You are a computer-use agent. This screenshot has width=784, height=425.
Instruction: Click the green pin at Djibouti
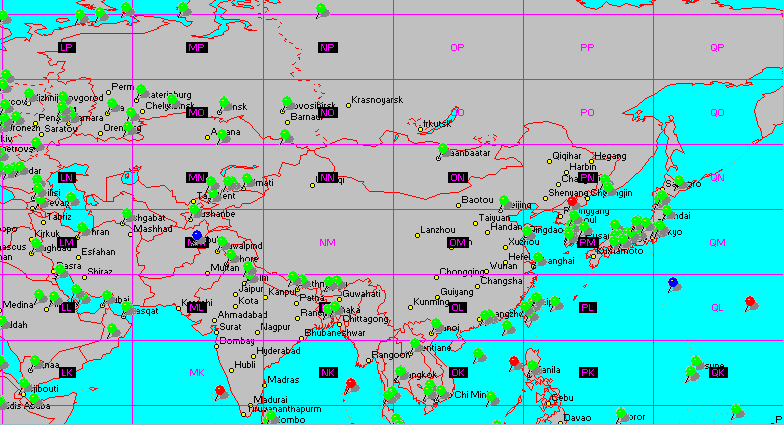24,384
